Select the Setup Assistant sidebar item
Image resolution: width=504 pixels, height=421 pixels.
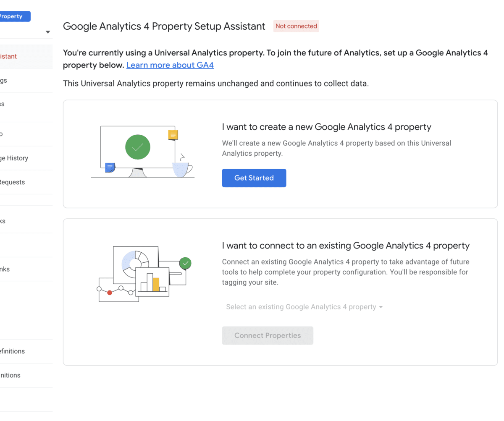[9, 56]
